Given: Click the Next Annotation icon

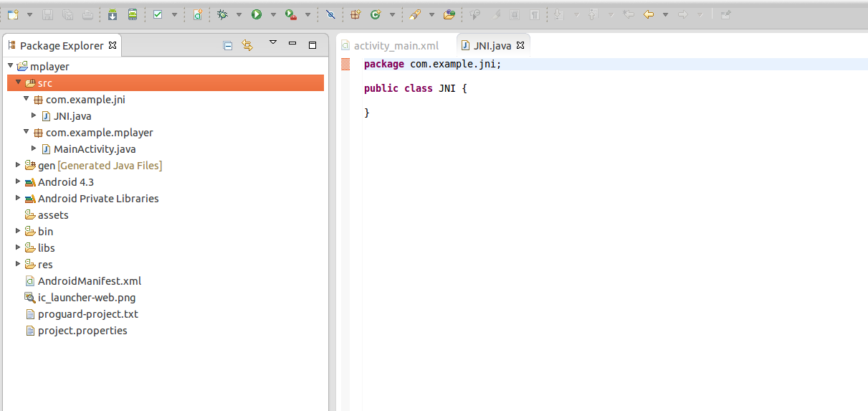Looking at the screenshot, I should (x=559, y=14).
